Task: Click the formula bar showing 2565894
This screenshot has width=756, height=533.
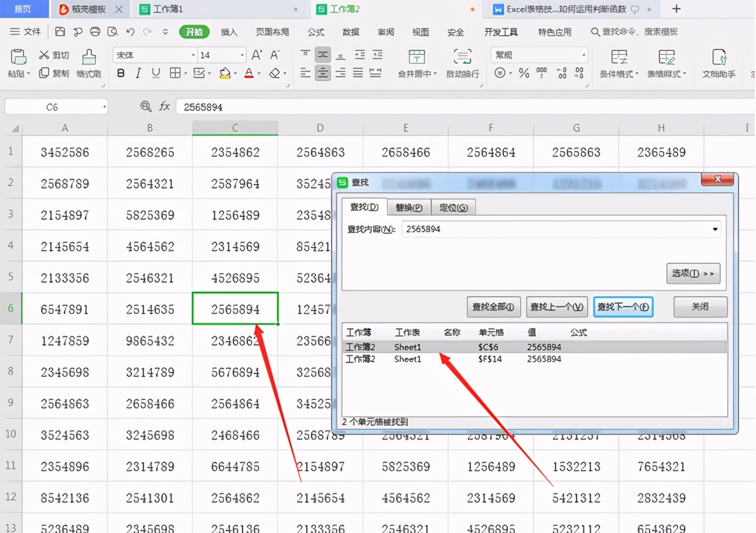Action: coord(464,106)
